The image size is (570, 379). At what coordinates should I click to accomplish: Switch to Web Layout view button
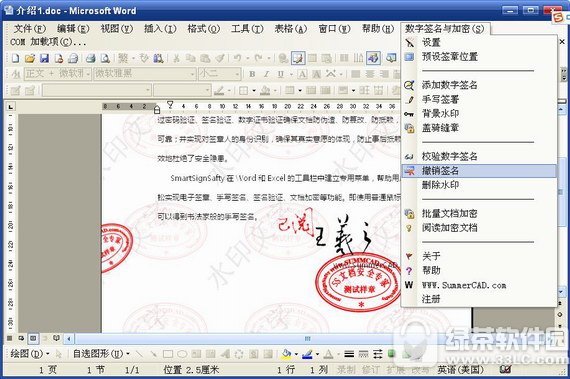[x=21, y=338]
